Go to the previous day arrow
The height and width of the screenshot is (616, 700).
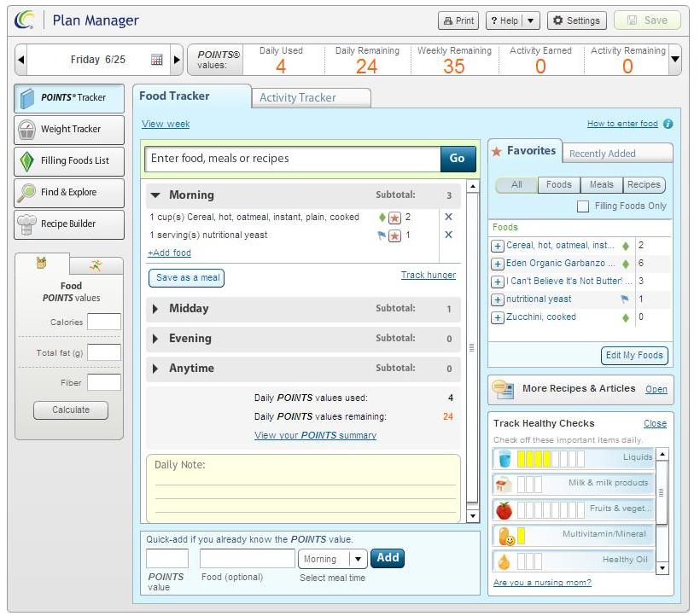point(21,60)
